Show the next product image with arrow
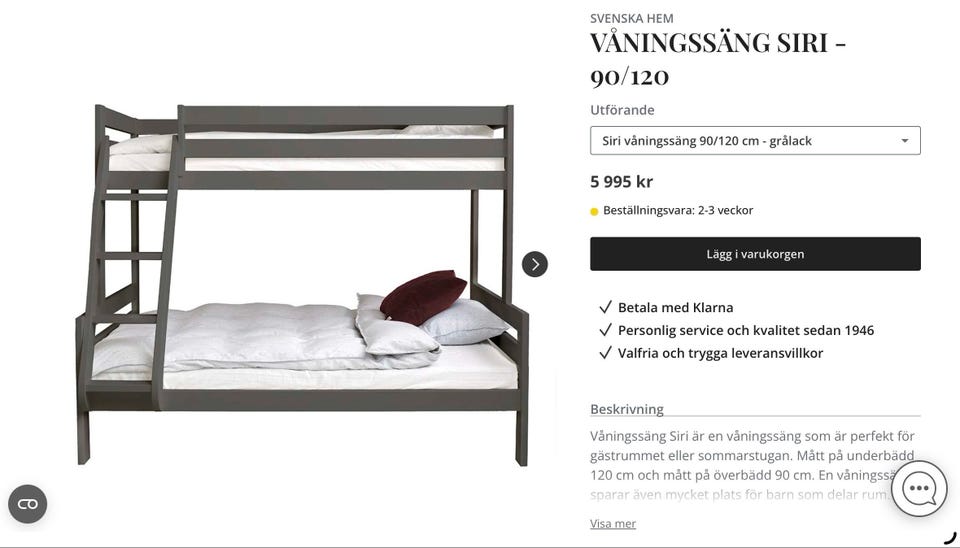The image size is (960, 548). [x=534, y=265]
